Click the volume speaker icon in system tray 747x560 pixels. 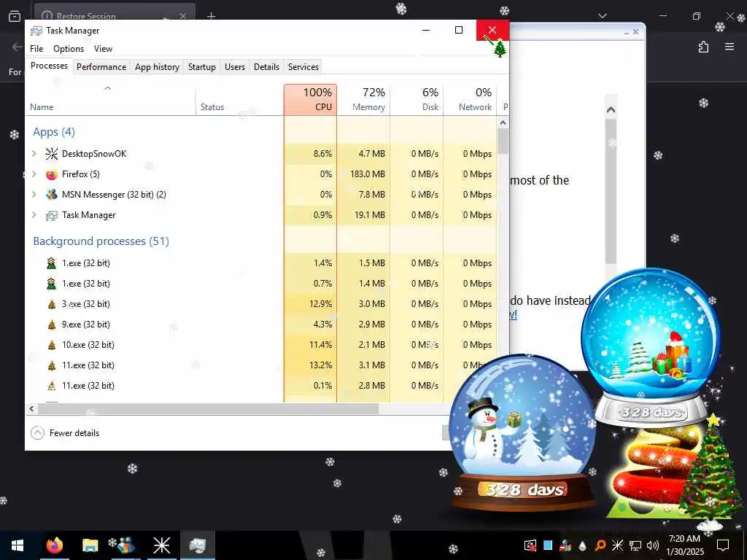(x=653, y=545)
